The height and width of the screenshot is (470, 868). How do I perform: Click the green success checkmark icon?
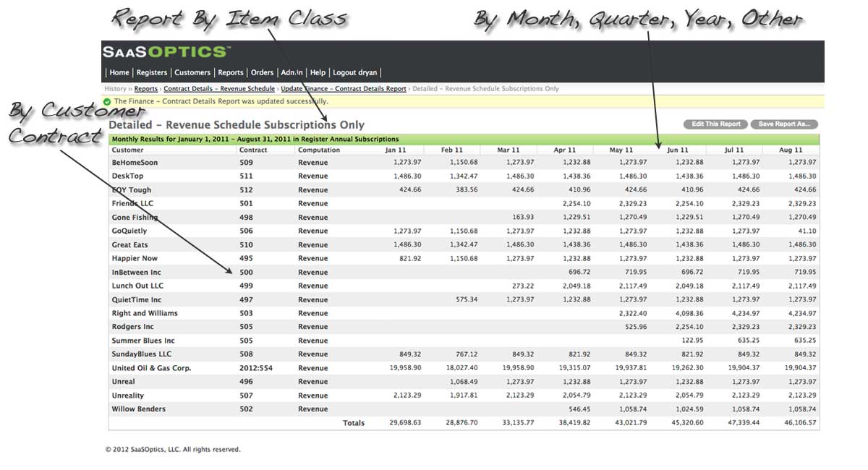pyautogui.click(x=108, y=102)
